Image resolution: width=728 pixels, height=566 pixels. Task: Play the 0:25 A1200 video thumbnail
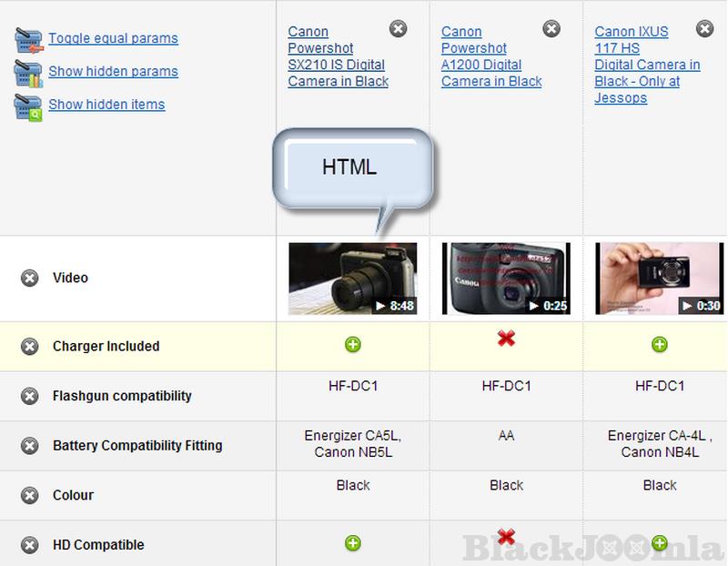506,278
